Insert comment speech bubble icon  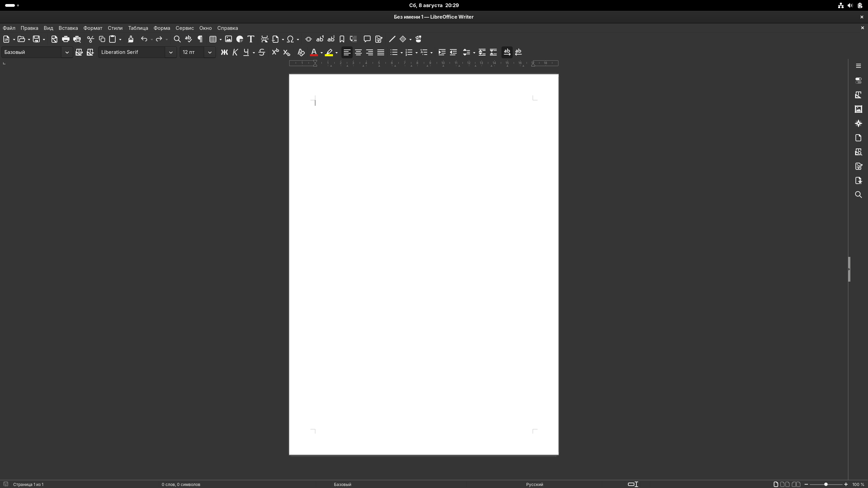pyautogui.click(x=367, y=39)
